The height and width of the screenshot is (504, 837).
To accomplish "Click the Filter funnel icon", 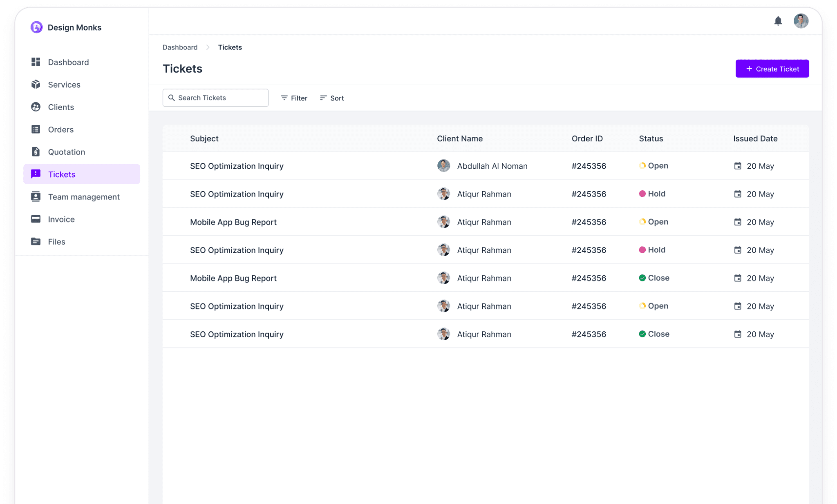I will pos(284,98).
